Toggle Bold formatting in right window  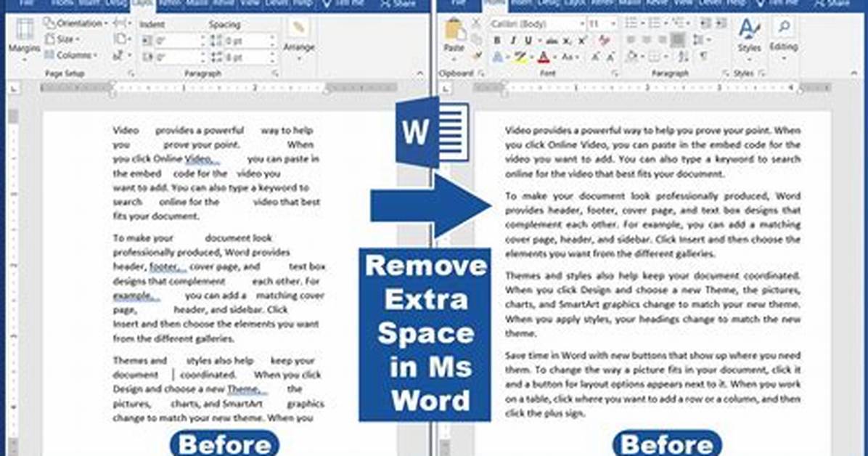(x=497, y=41)
